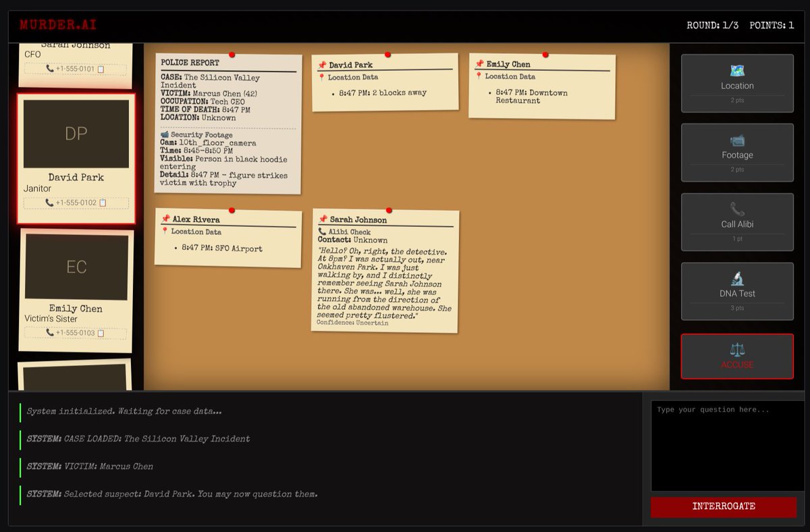
Task: Open the Police Report note
Action: coord(228,124)
